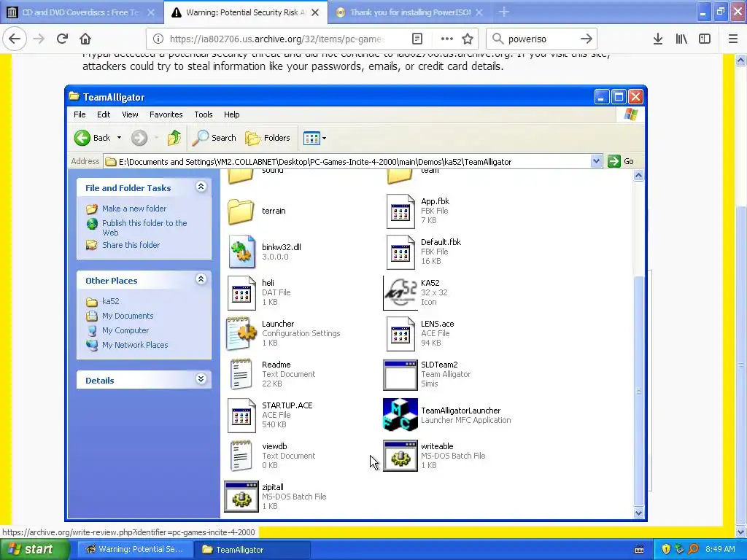Viewport: 747px width, 560px height.
Task: Select the SLDTeam2 application icon
Action: [400, 374]
